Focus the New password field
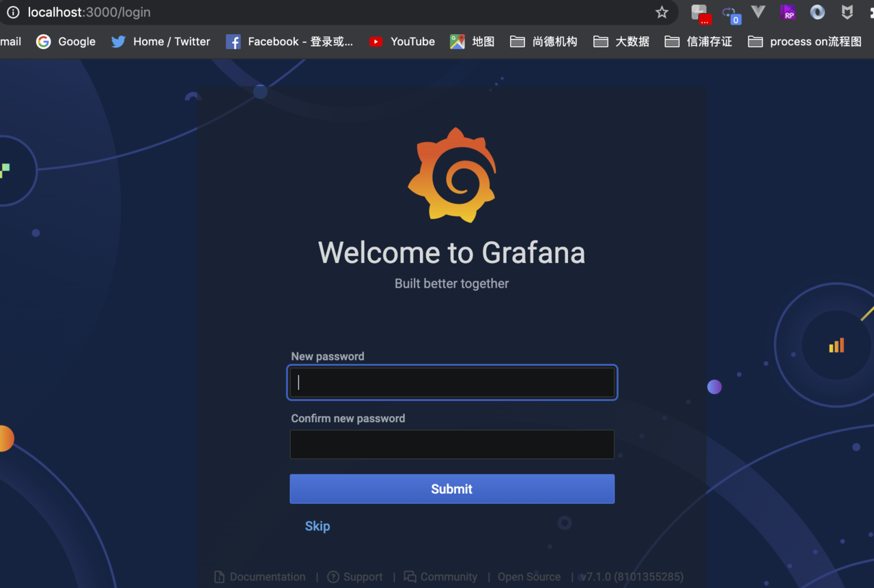Viewport: 874px width, 588px height. 452,382
